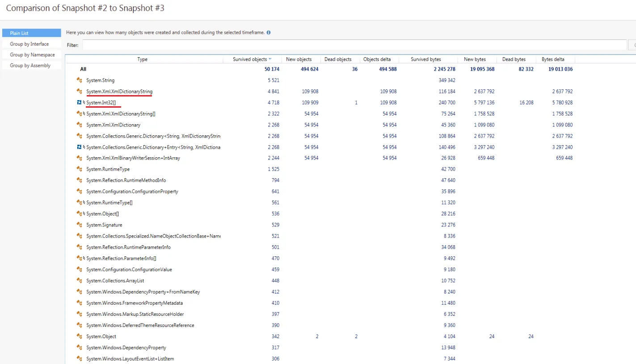The height and width of the screenshot is (364, 636).
Task: Click the icon beside System.Windows.Markup.StaticResourceHolder
Action: pyautogui.click(x=80, y=314)
